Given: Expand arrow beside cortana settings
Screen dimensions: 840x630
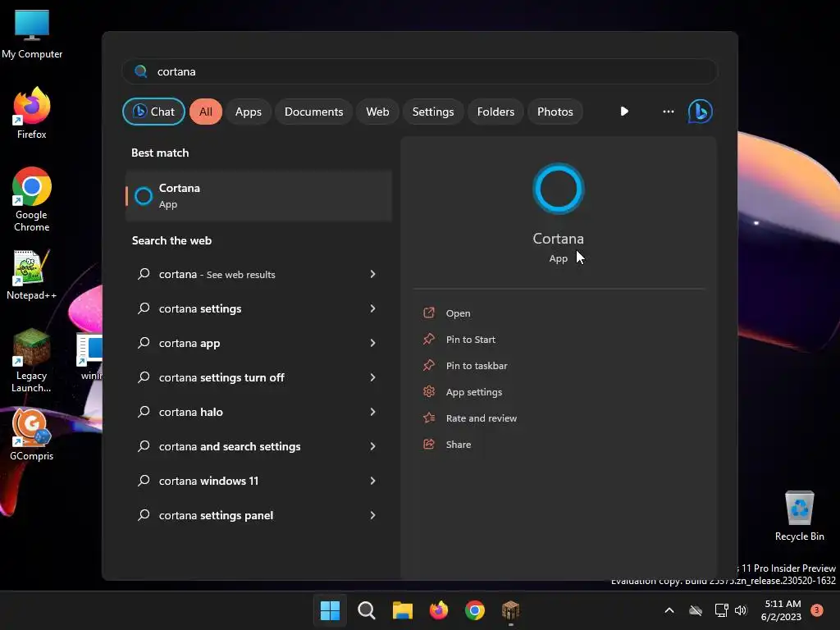Looking at the screenshot, I should [x=373, y=308].
